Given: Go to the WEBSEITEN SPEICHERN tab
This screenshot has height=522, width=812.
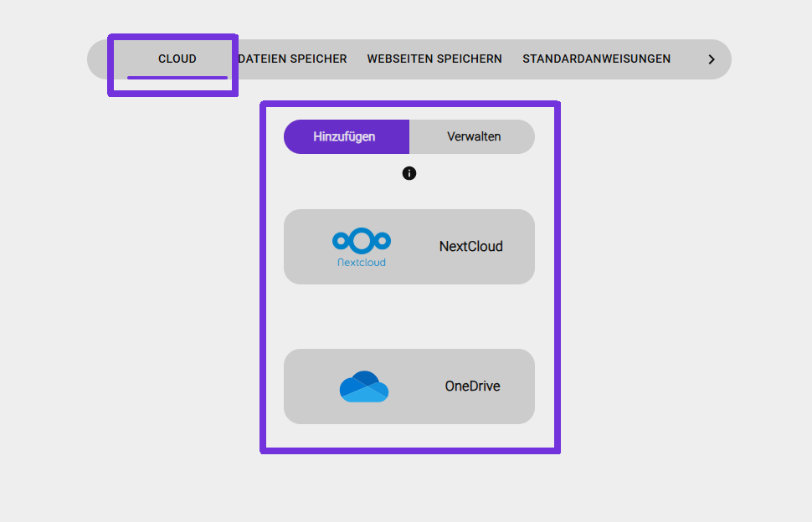Looking at the screenshot, I should [434, 59].
